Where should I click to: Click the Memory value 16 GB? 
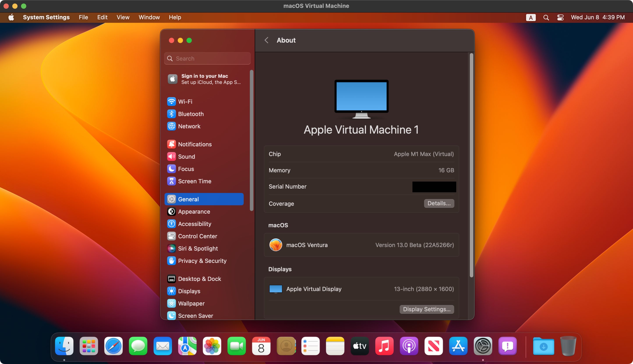pos(446,170)
